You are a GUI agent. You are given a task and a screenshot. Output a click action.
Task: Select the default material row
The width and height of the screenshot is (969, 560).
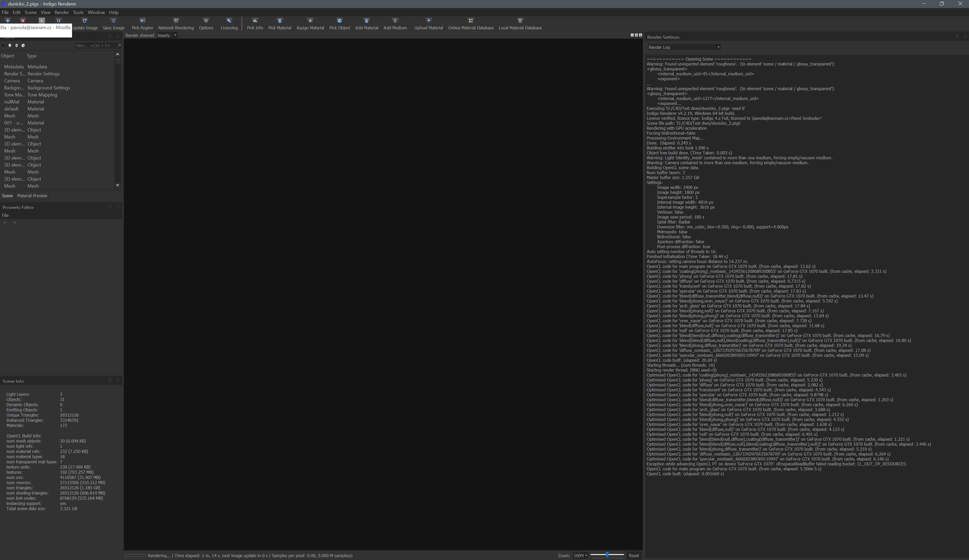(58, 109)
